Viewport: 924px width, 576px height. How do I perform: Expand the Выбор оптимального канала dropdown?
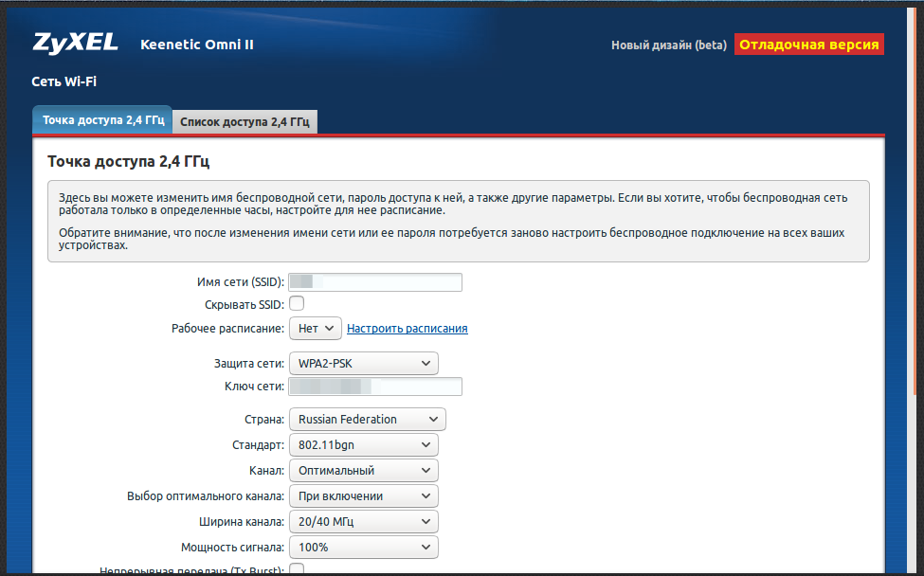pos(364,495)
